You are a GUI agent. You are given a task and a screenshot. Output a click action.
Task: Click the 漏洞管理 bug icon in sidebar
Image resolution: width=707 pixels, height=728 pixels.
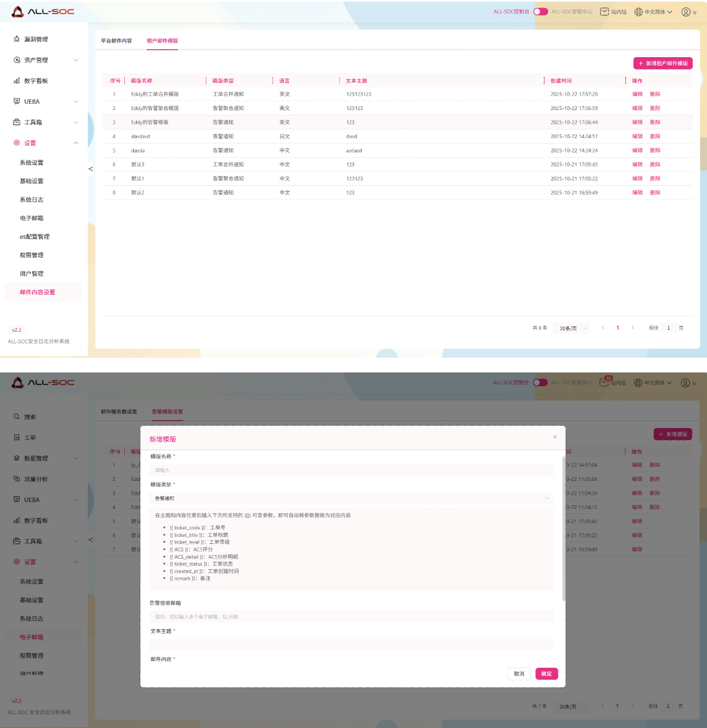[17, 39]
